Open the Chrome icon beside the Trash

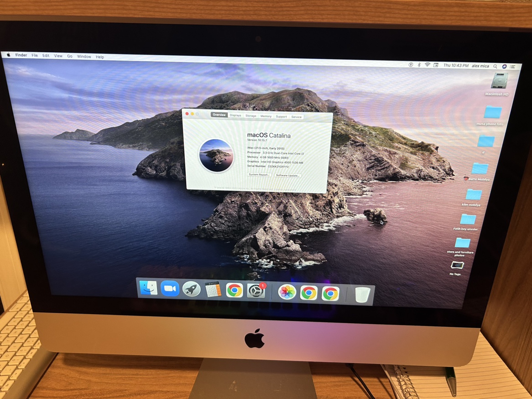330,294
